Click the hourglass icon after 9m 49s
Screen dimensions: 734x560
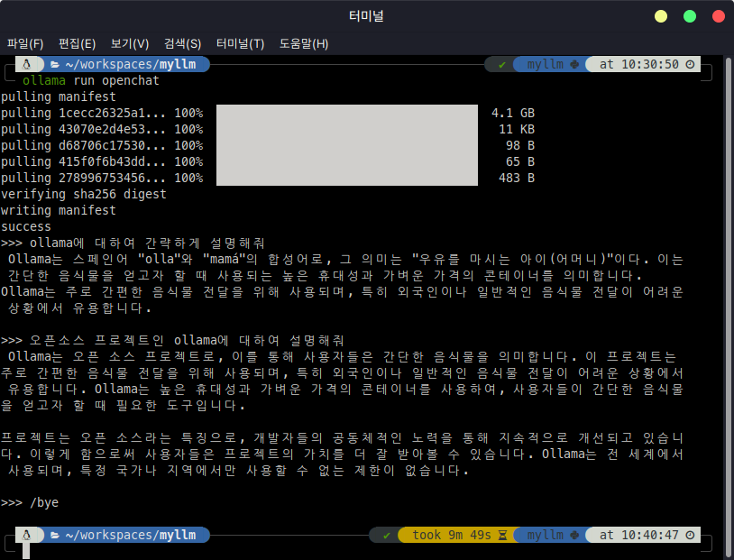(x=502, y=535)
